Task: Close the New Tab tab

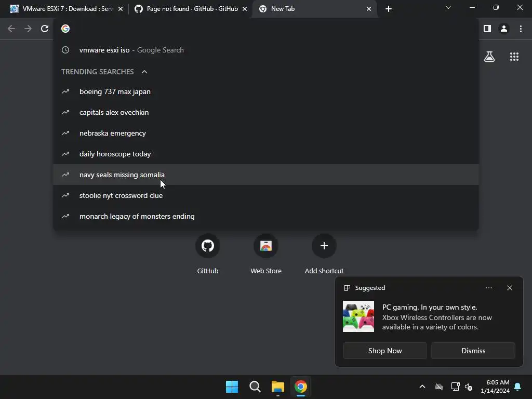Action: pos(369,9)
